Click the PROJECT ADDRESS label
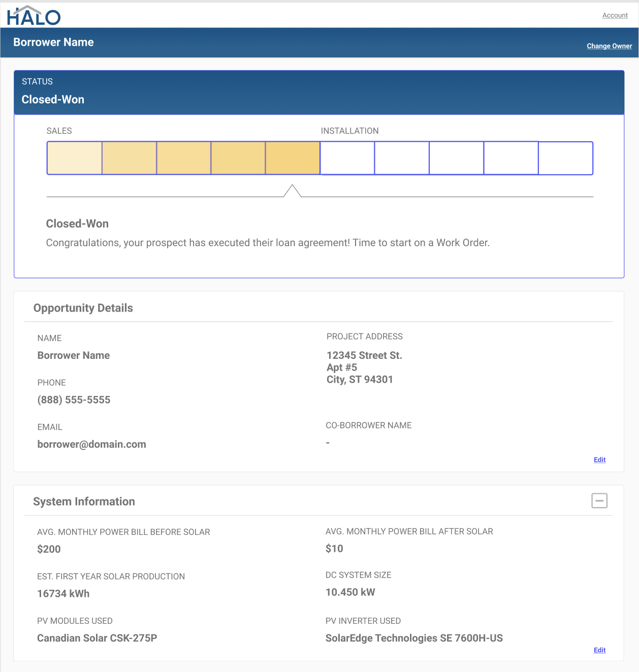Image resolution: width=639 pixels, height=672 pixels. 365,337
